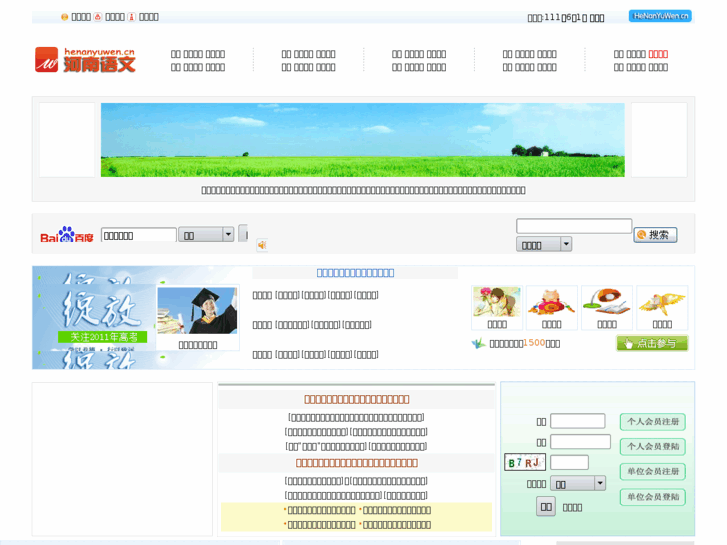The image size is (727, 545).
Task: Refresh the B7RJ captcha image
Action: (525, 462)
